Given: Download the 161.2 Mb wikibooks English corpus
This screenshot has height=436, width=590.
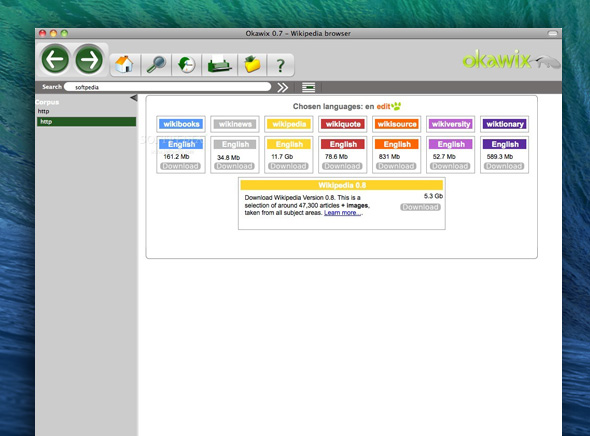Looking at the screenshot, I should point(180,166).
